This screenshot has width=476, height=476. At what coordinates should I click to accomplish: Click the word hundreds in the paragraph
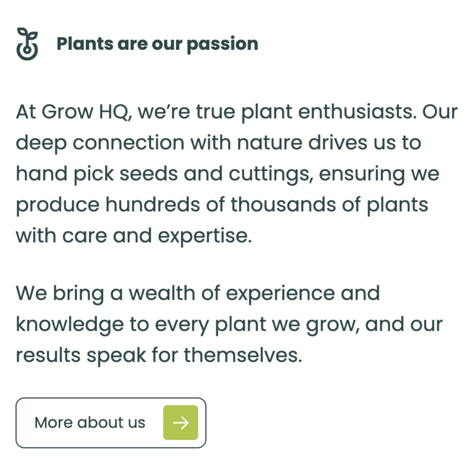pyautogui.click(x=153, y=205)
